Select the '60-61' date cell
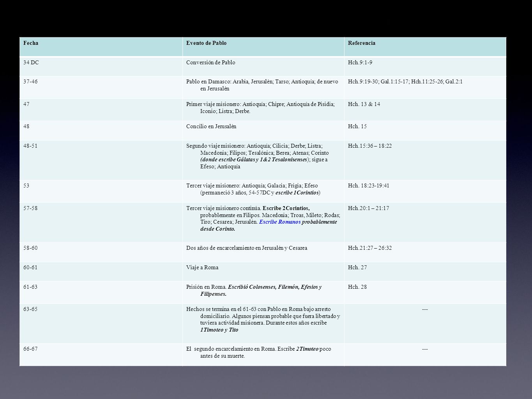The height and width of the screenshot is (399, 532). pos(101,272)
